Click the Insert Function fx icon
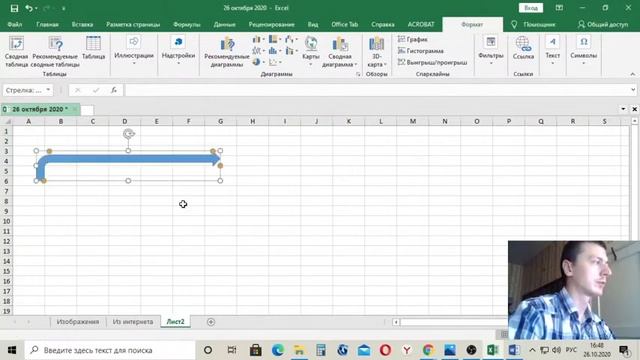The width and height of the screenshot is (640, 360). 114,90
